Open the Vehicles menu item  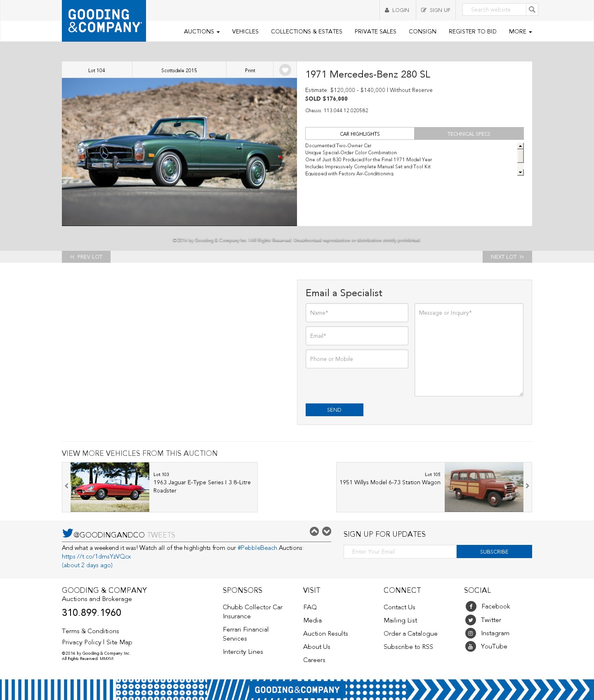click(245, 31)
